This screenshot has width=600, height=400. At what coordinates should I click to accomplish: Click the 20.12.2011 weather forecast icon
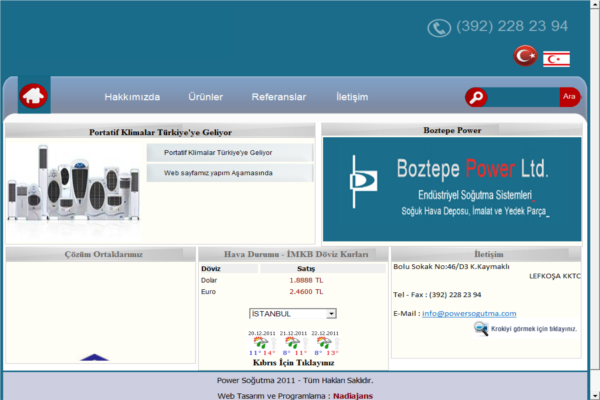[261, 343]
